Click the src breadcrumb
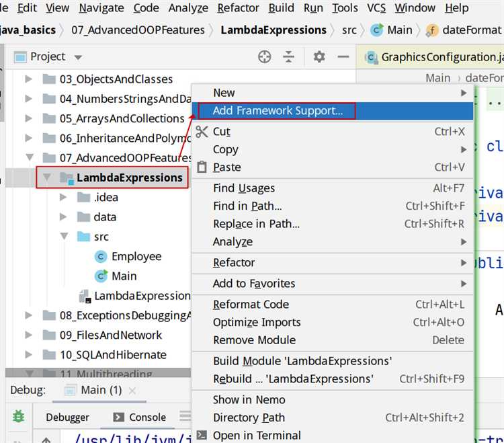The width and height of the screenshot is (504, 443). (349, 30)
